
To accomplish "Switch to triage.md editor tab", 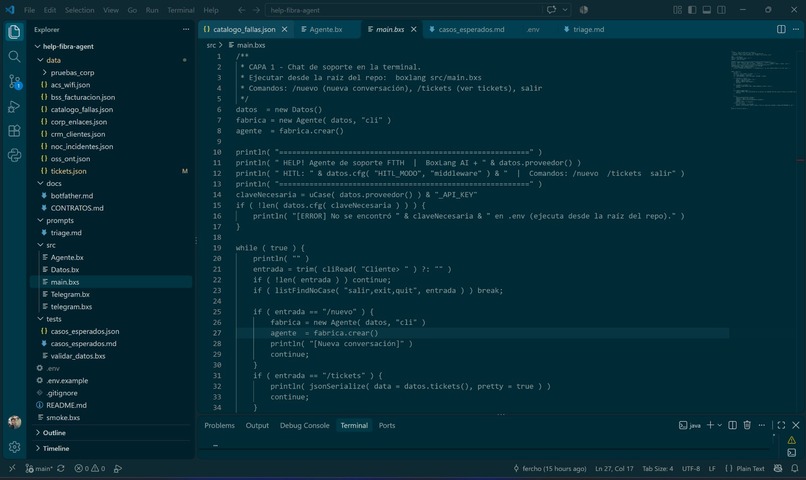I will coord(588,29).
